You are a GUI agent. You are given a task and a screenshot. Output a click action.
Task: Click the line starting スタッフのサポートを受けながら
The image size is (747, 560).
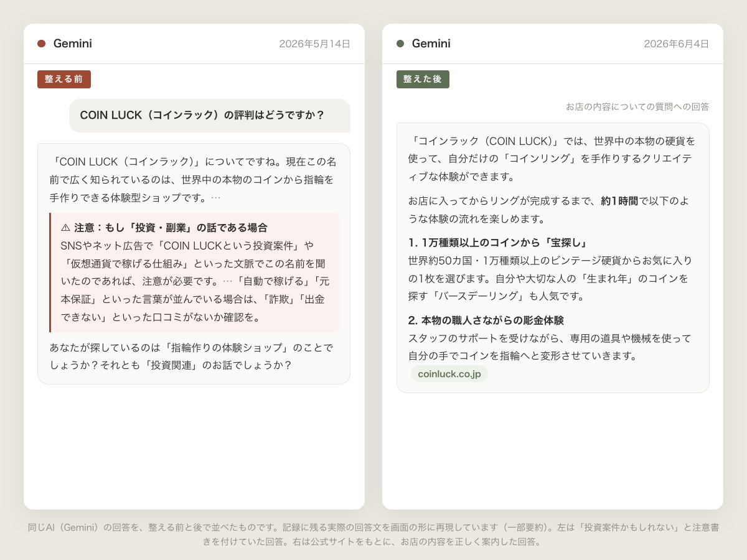point(550,347)
